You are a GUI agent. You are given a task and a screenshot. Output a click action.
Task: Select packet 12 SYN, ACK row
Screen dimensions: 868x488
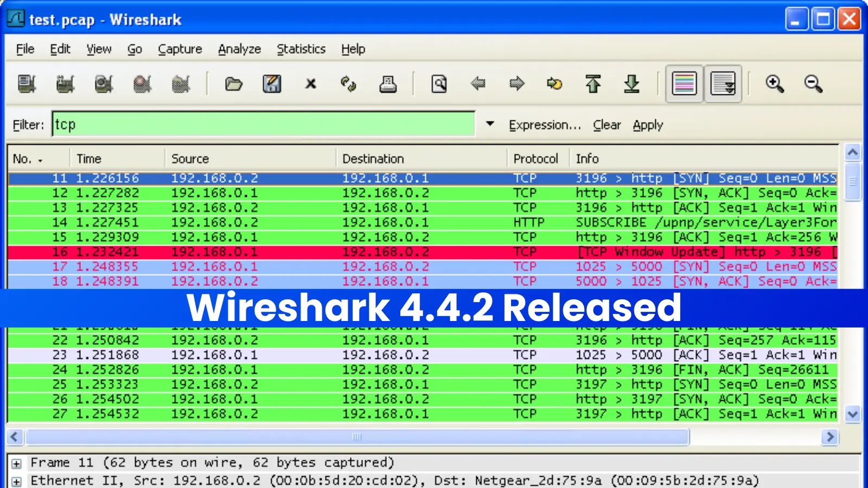[423, 193]
